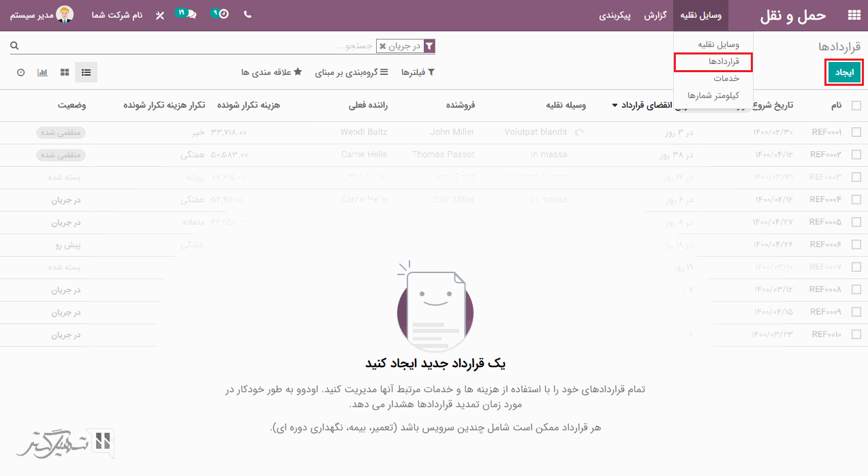
Task: Switch to graph view
Action: [x=43, y=72]
